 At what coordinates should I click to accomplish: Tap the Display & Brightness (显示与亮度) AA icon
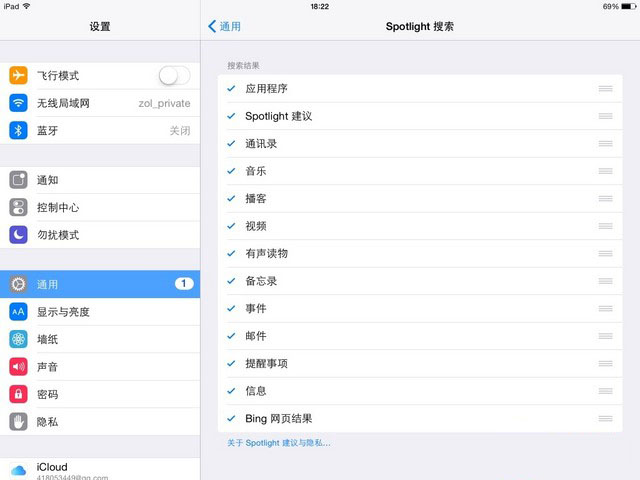click(x=18, y=312)
